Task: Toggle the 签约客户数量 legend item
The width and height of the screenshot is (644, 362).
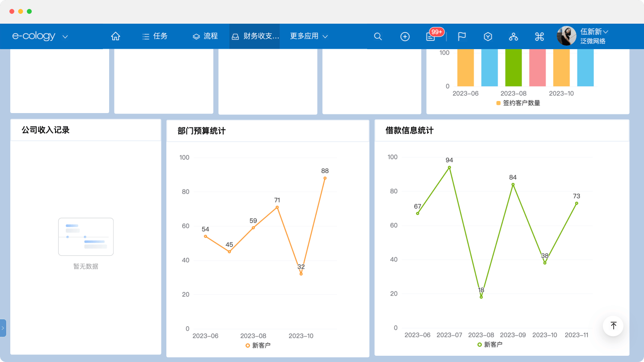Action: pos(518,103)
